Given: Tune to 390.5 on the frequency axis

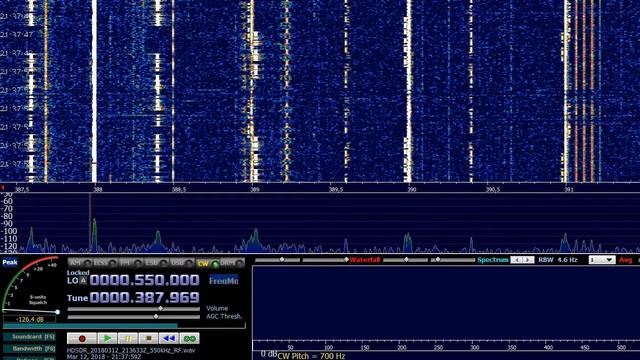Looking at the screenshot, I should tap(493, 189).
